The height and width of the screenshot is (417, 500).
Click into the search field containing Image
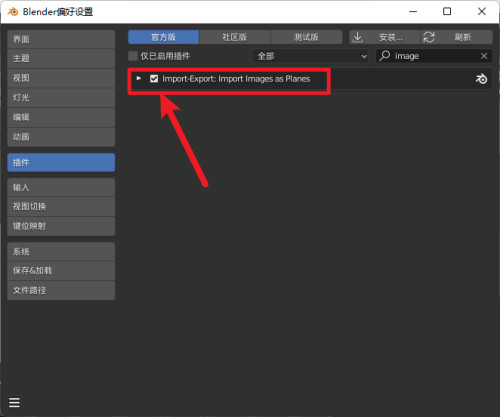[x=434, y=56]
